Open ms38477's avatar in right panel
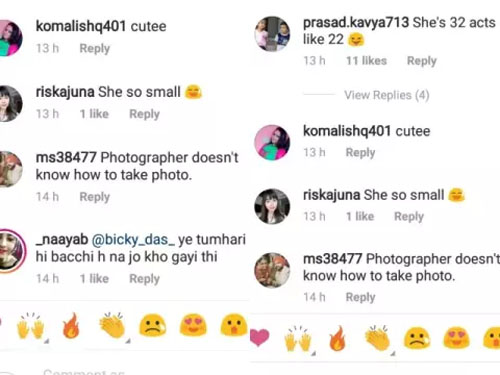Image resolution: width=500 pixels, height=375 pixels. click(x=272, y=270)
